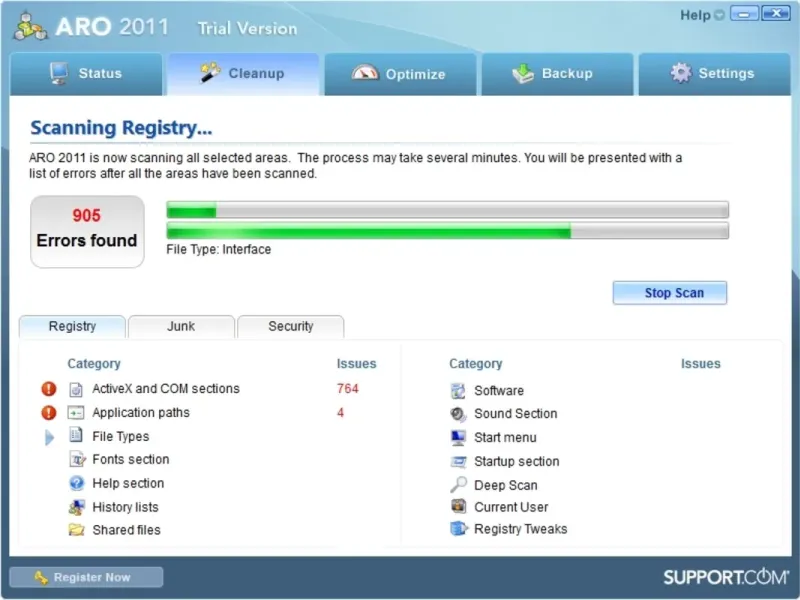Click the Shared files folder icon
This screenshot has width=800, height=600.
coord(77,530)
